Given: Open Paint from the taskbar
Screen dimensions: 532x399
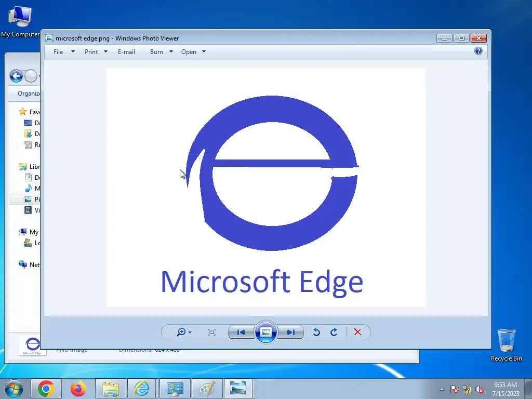Looking at the screenshot, I should click(207, 389).
